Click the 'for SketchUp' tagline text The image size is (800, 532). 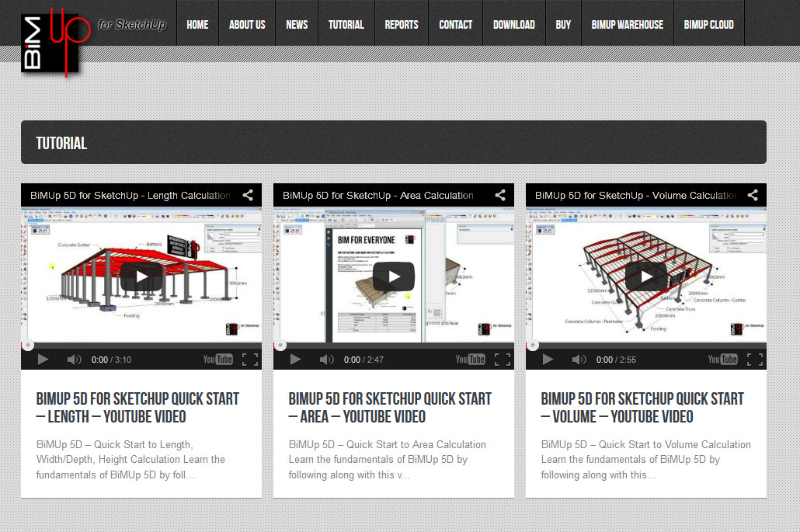point(132,25)
